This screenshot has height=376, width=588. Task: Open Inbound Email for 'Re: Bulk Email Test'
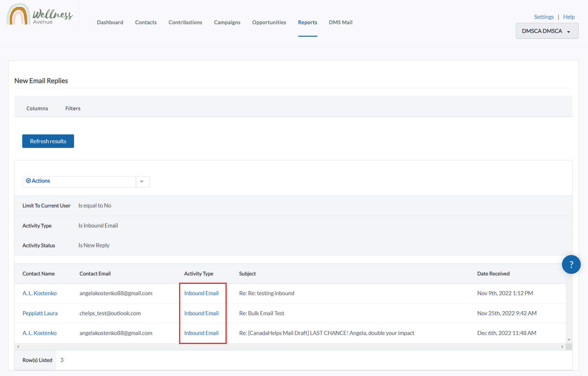(201, 313)
